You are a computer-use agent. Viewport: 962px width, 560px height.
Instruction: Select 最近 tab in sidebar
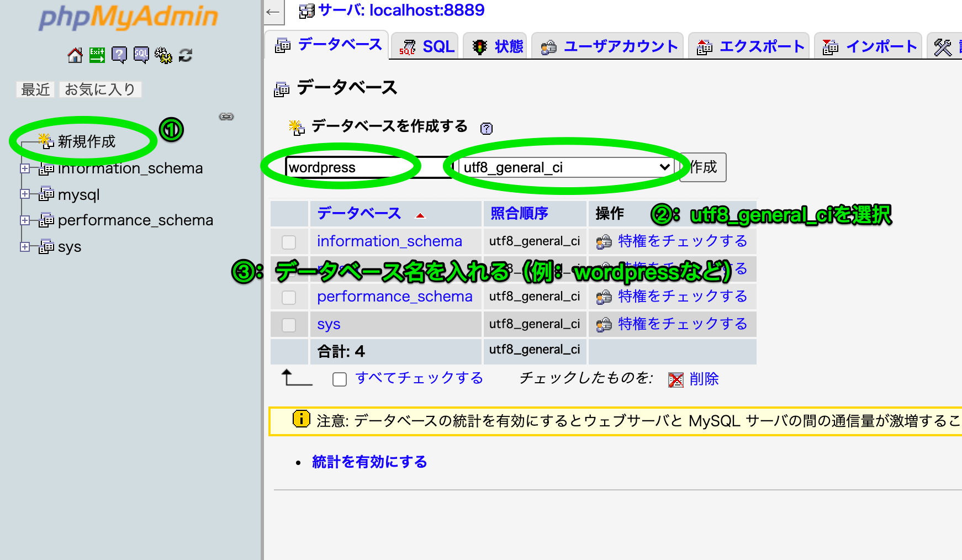click(x=35, y=89)
